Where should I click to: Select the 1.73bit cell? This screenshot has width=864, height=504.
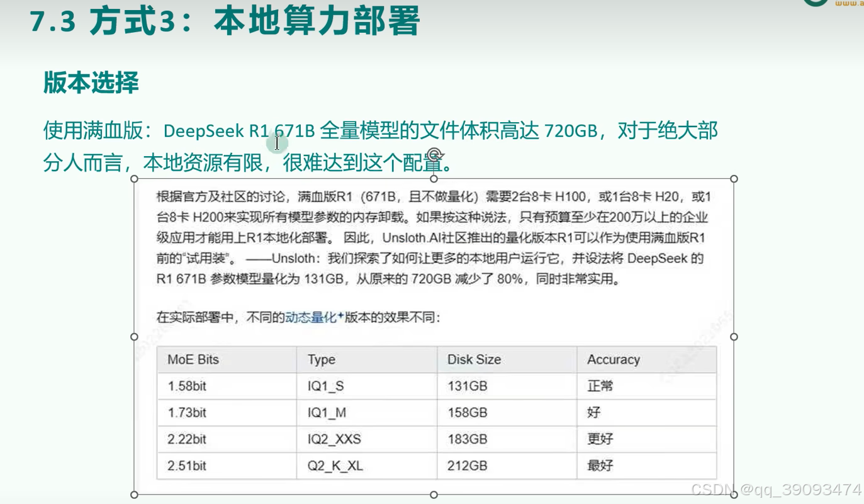(227, 413)
